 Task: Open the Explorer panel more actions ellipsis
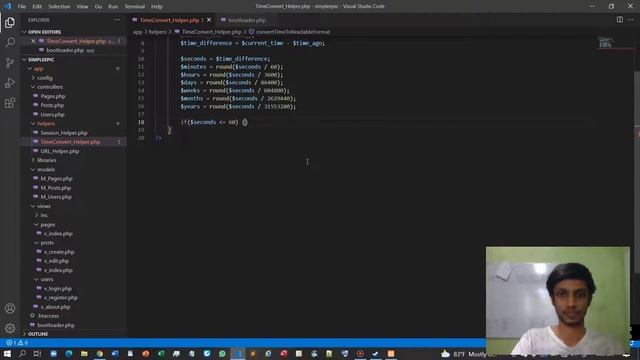[x=117, y=20]
